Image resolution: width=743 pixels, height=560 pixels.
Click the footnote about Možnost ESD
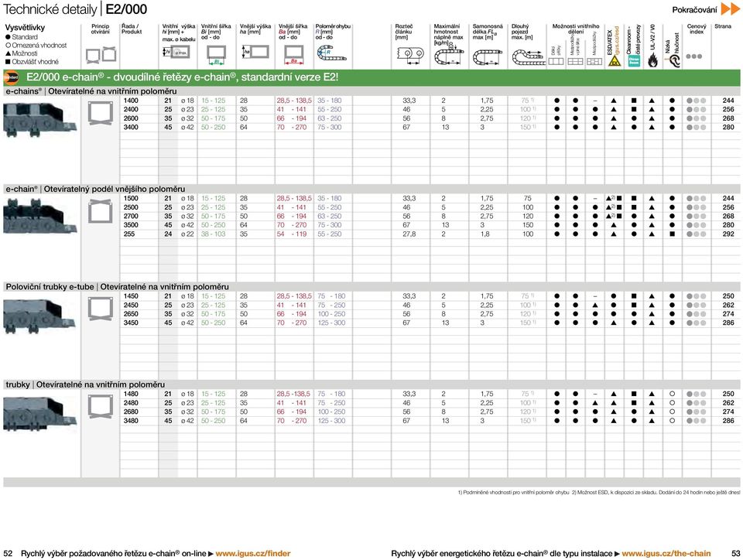point(656,493)
